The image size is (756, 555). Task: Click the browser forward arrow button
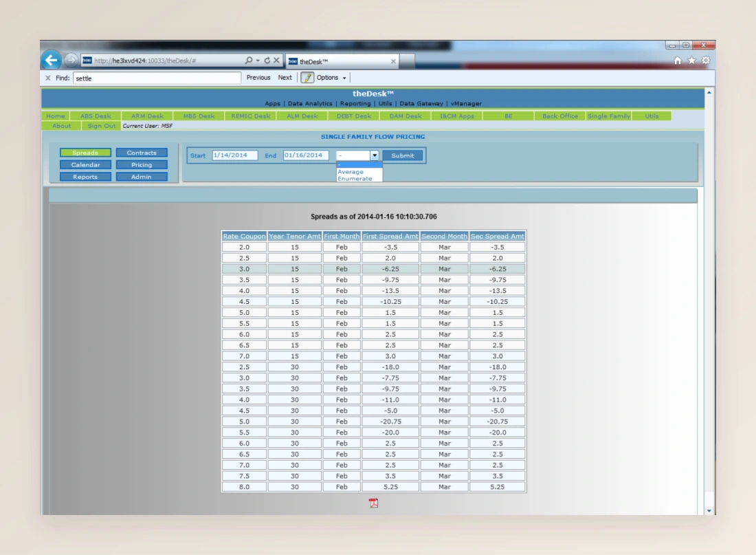click(x=71, y=60)
